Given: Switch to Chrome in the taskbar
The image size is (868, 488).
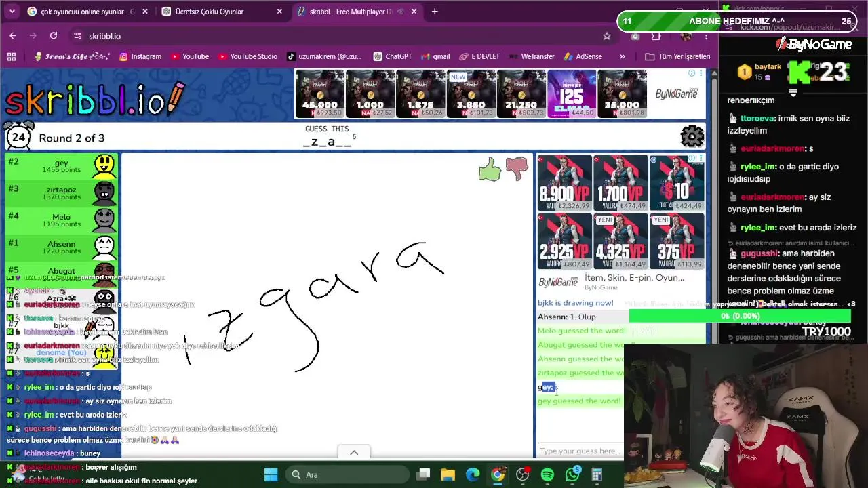Looking at the screenshot, I should click(x=498, y=474).
